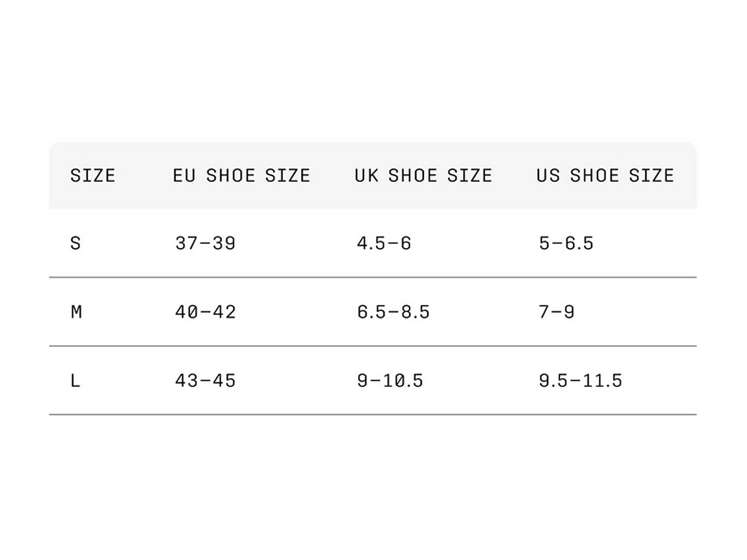747x560 pixels.
Task: Pick the US 7–9 value
Action: (x=556, y=312)
